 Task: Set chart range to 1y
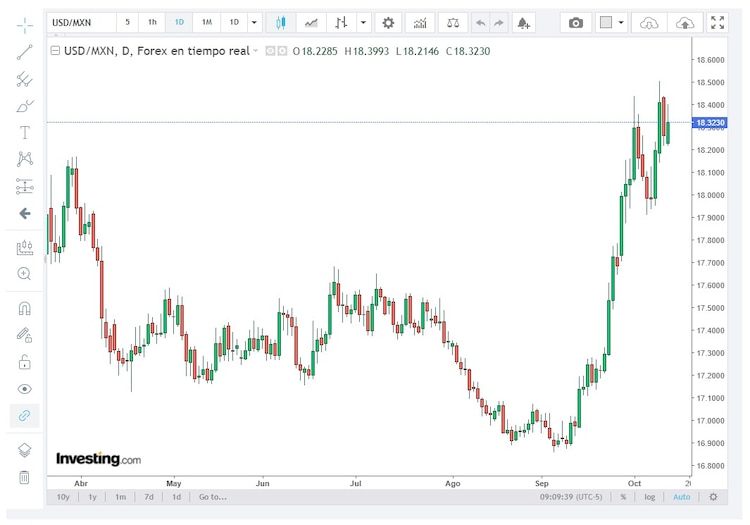point(92,497)
